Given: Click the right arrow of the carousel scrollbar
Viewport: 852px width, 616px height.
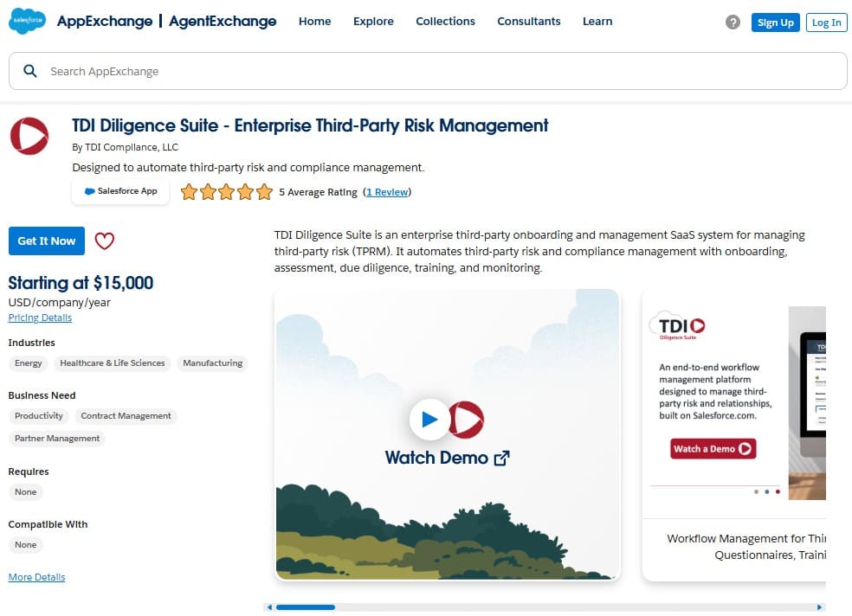Looking at the screenshot, I should coord(820,607).
